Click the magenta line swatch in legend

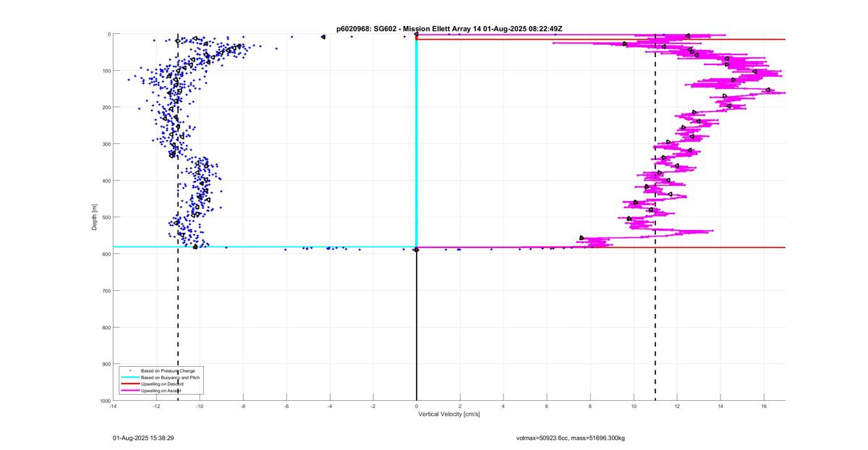(x=129, y=391)
